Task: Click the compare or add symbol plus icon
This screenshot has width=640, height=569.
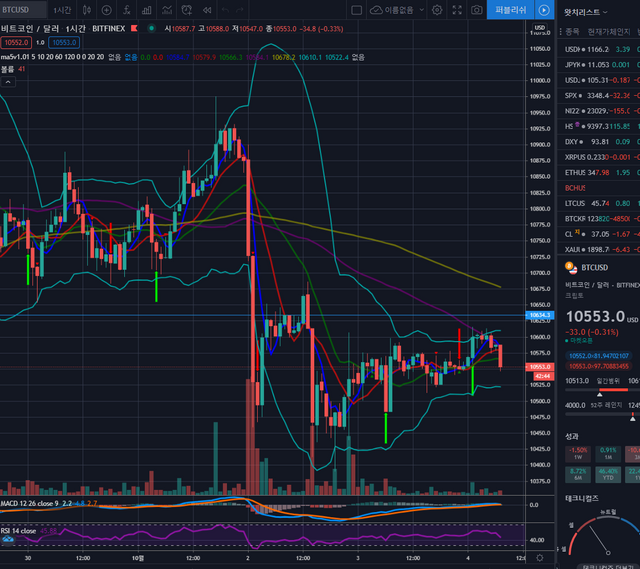Action: 107,10
